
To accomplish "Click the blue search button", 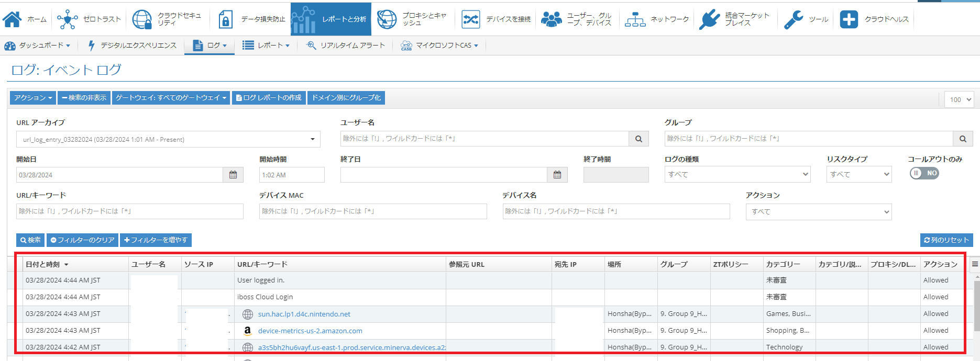I will pyautogui.click(x=30, y=240).
